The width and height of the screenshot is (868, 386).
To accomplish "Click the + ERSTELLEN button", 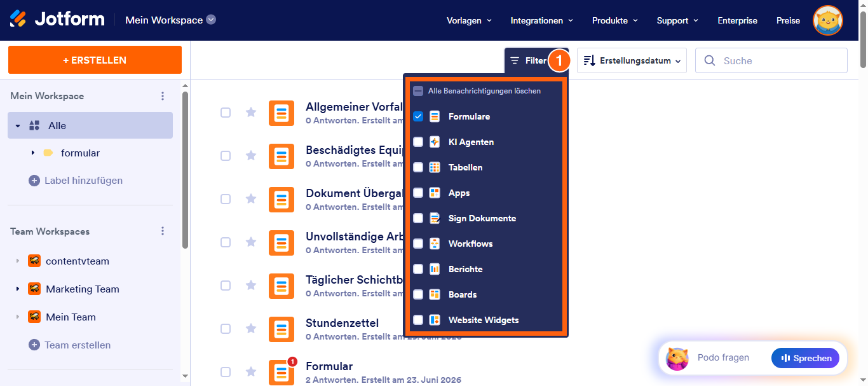I will [95, 60].
